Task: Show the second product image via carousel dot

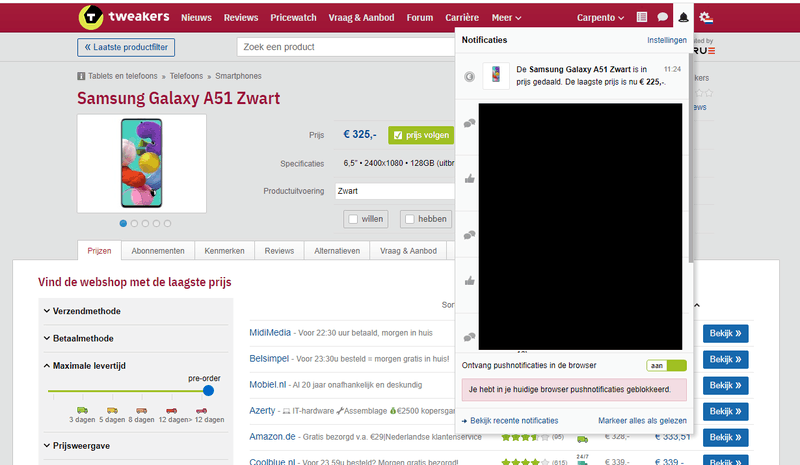Action: click(x=134, y=224)
